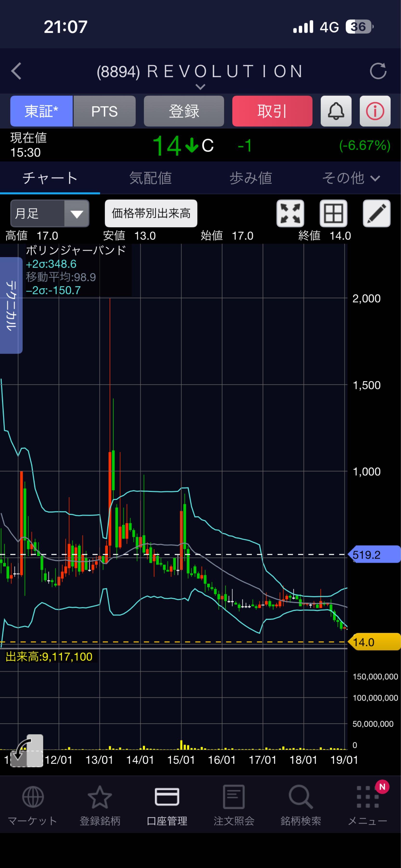Switch to the 歩み値 tab
401x868 pixels.
pos(250,178)
